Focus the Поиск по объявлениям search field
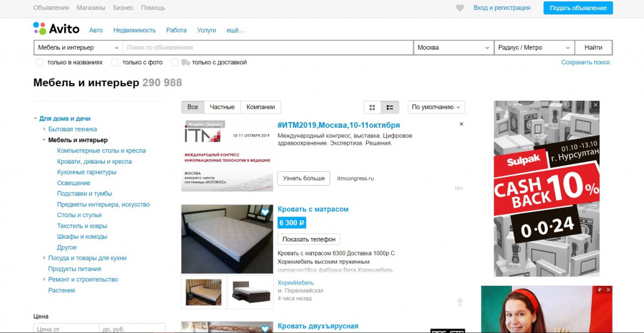 pyautogui.click(x=268, y=48)
